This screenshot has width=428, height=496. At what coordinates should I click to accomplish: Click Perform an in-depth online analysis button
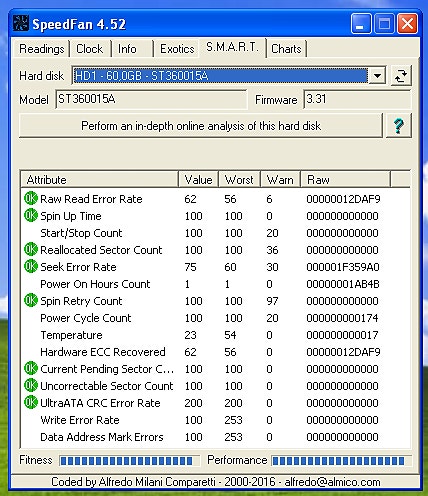(x=201, y=126)
